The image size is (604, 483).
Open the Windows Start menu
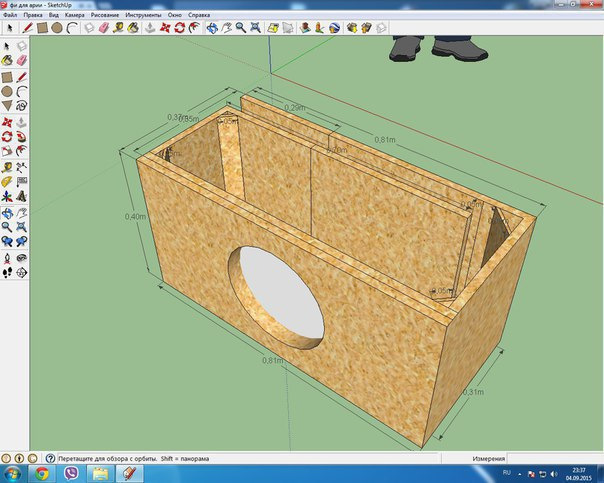point(12,473)
